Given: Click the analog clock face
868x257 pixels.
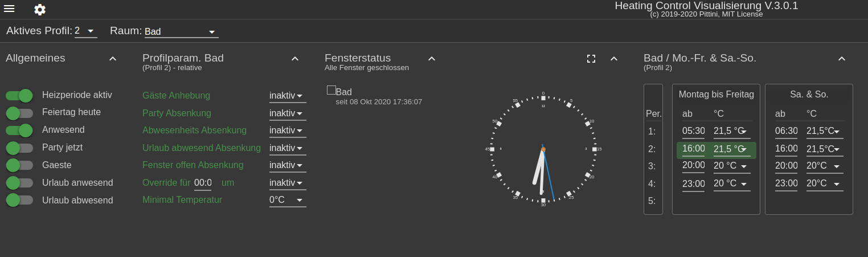Looking at the screenshot, I should [543, 149].
